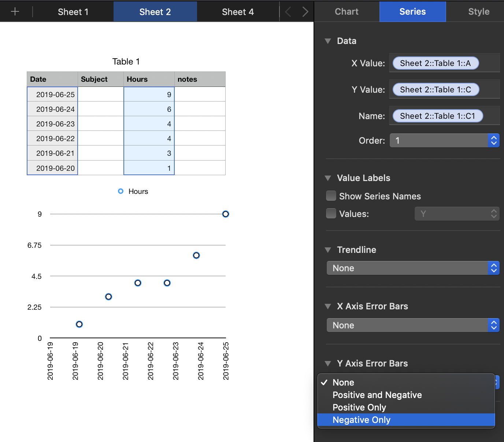Screen dimensions: 504x442
Task: Select Negative Only error bars option
Action: click(x=362, y=420)
